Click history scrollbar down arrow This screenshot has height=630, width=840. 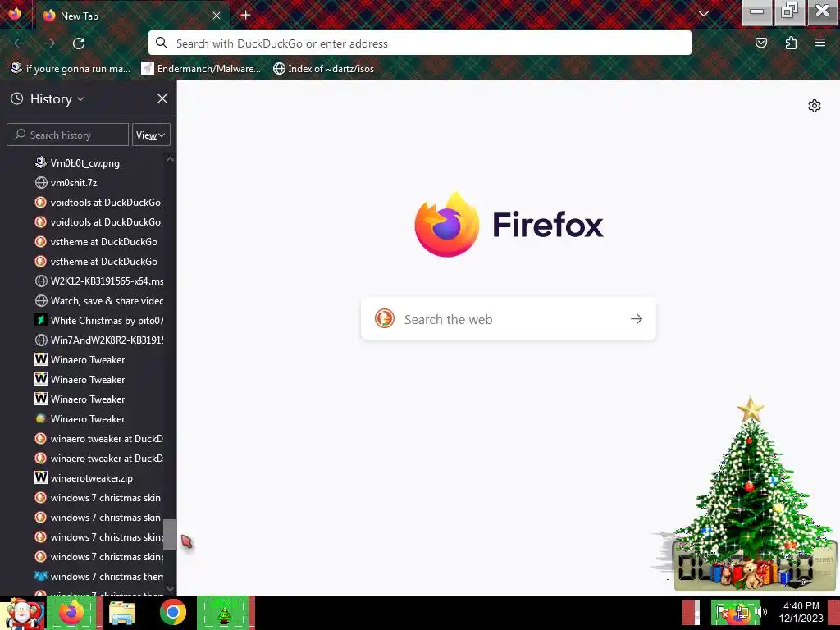point(171,589)
